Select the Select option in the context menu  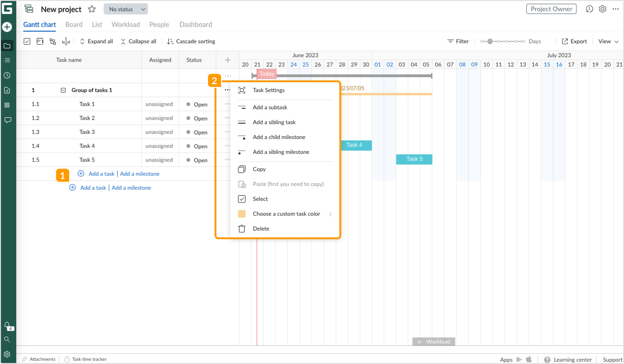pos(260,199)
